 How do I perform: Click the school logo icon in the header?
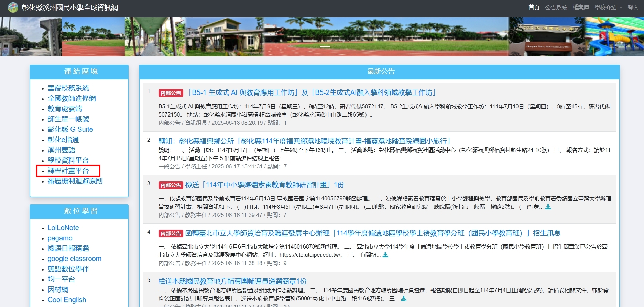click(x=13, y=7)
